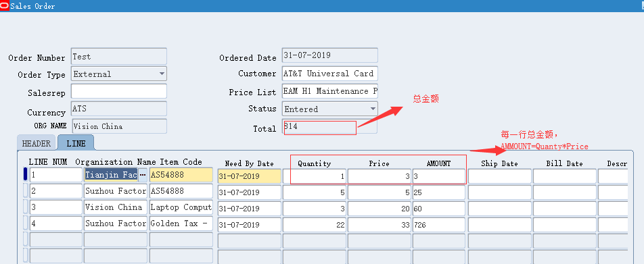Click the Ship Date column header

(499, 163)
